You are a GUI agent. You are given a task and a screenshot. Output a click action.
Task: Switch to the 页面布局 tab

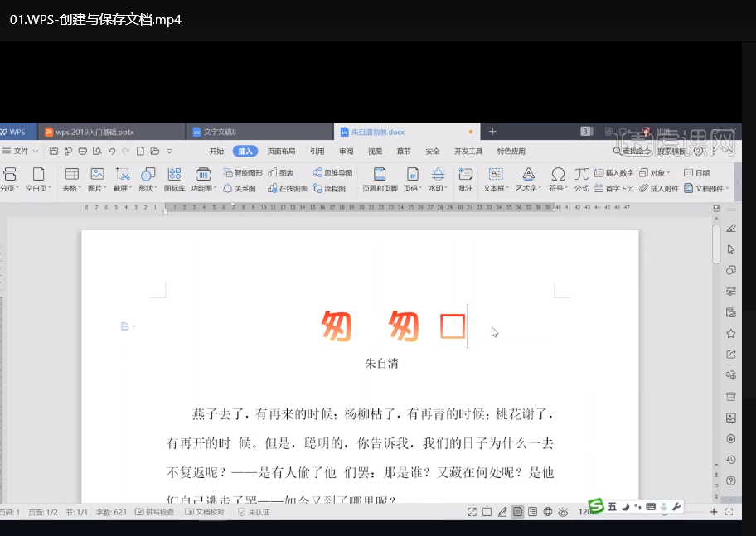point(281,151)
